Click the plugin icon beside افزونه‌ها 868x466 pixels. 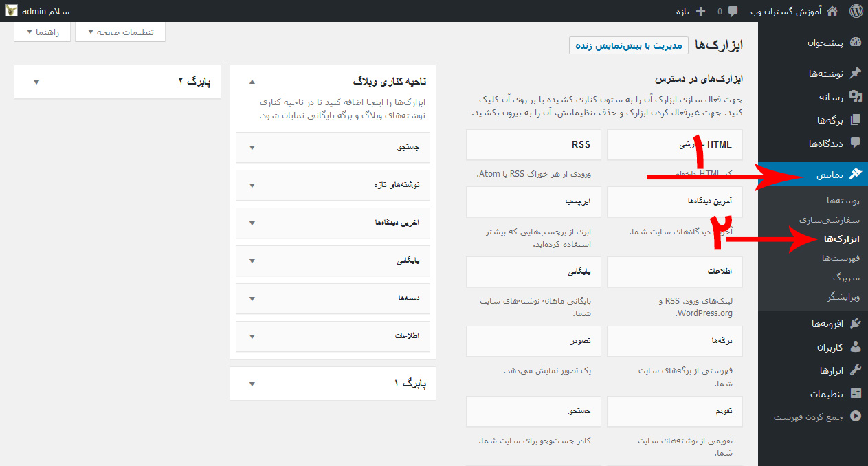(856, 324)
